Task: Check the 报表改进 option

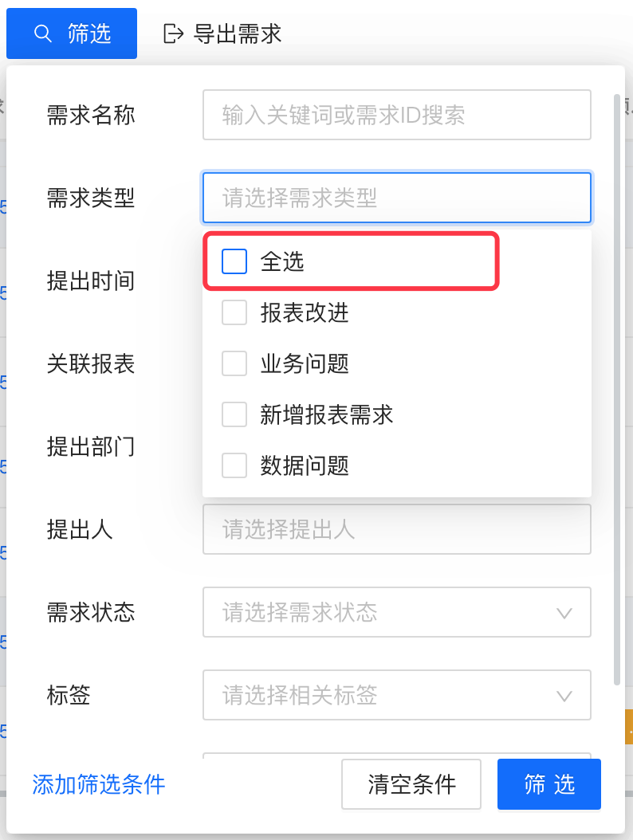Action: pos(234,312)
